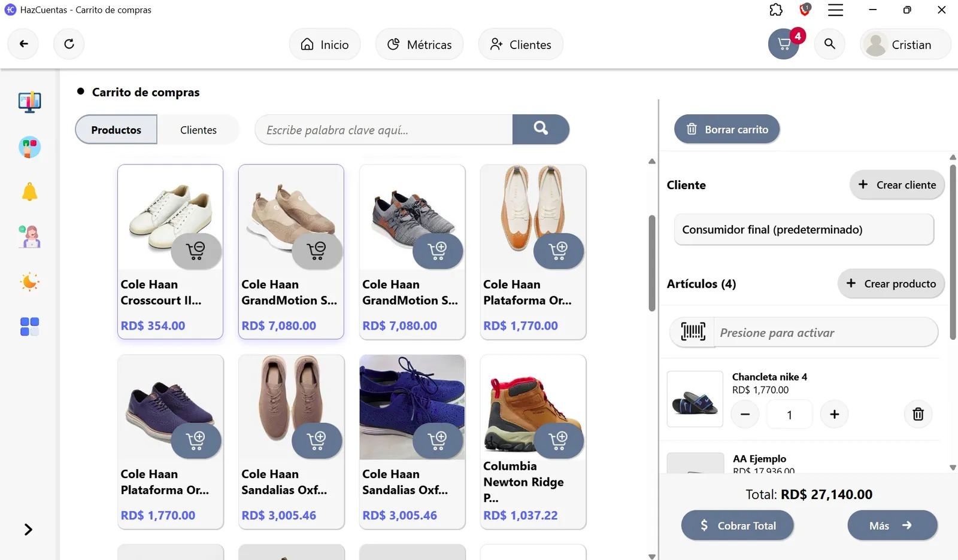
Task: Click the Borrar carrito button
Action: tap(727, 129)
